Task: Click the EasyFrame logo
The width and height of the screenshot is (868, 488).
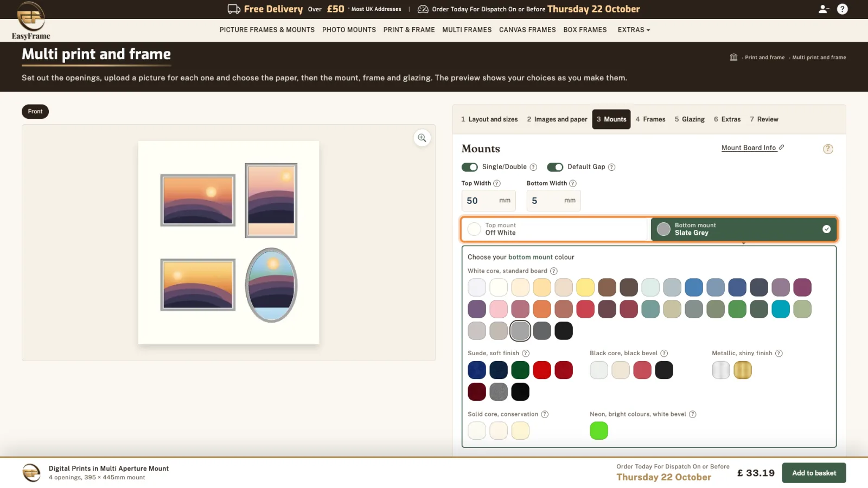Action: (x=31, y=21)
